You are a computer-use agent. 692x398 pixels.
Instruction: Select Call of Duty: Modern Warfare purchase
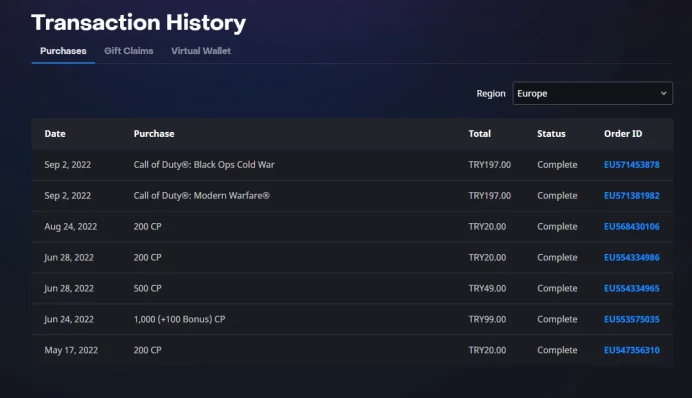tap(202, 195)
